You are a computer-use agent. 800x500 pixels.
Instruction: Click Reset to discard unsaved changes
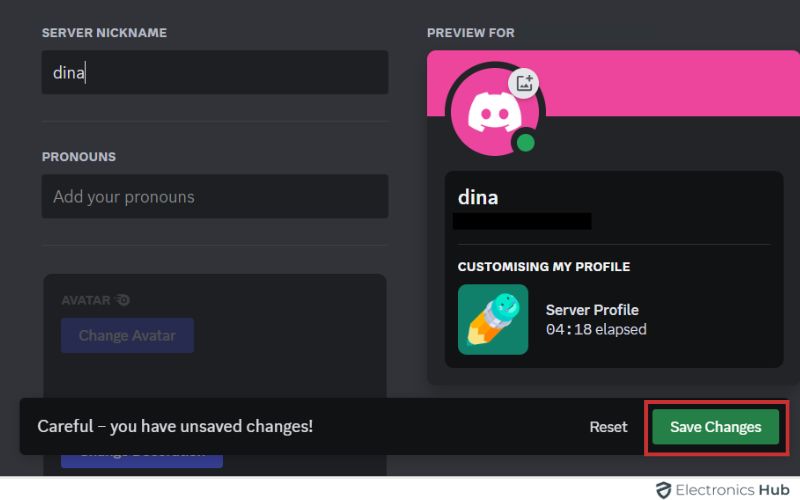coord(608,427)
